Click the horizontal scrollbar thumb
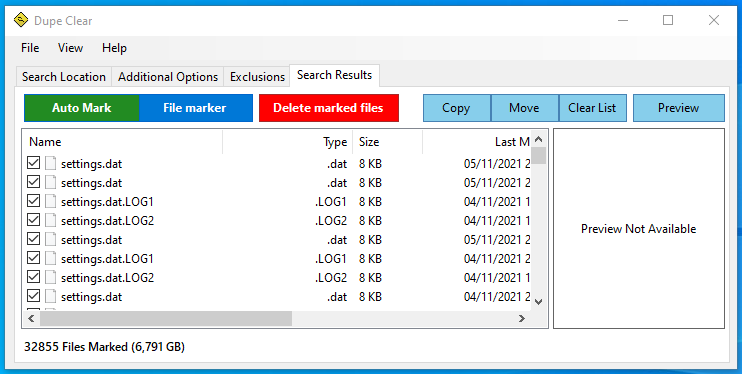742x374 pixels. tap(166, 319)
